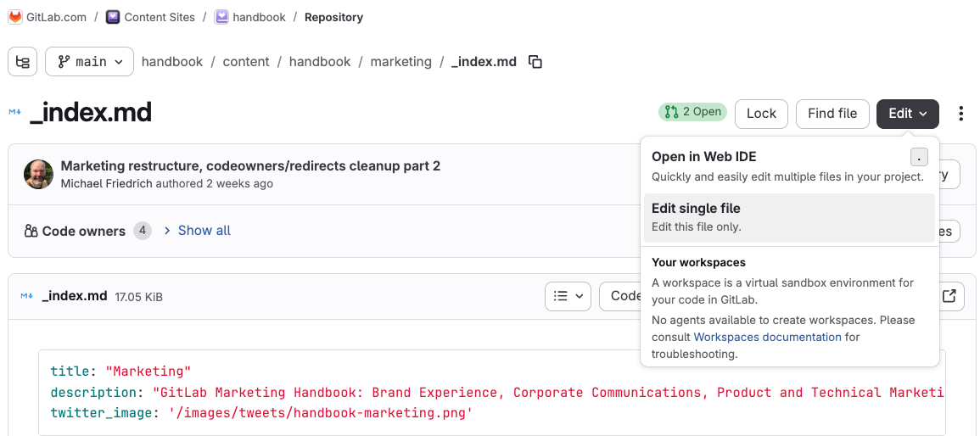
Task: Select Open in Web IDE option
Action: coord(789,166)
